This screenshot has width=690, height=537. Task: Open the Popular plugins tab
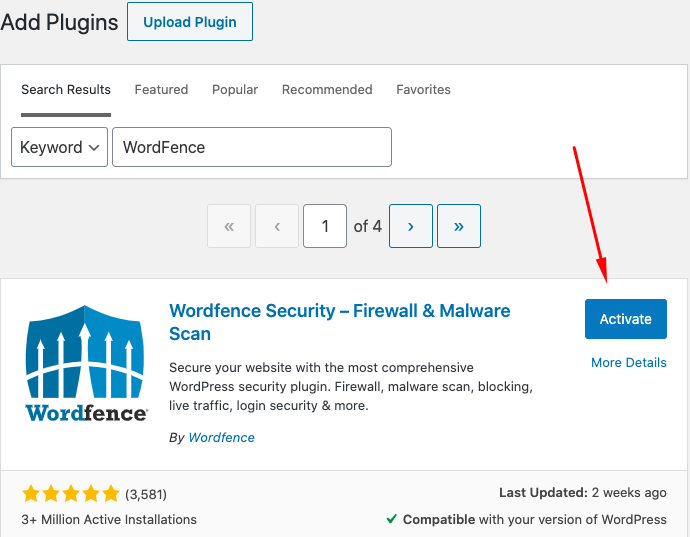(235, 89)
